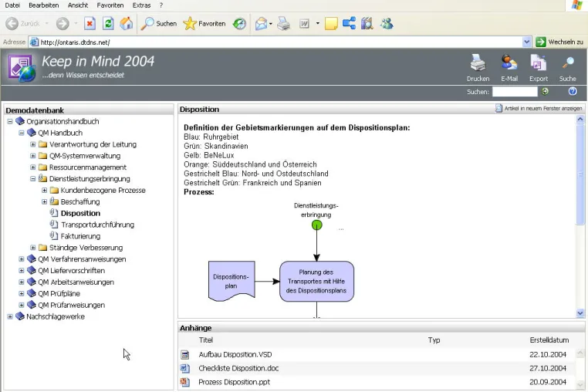Open attachment Prozess Disposition.ppt
Image resolution: width=588 pixels, height=392 pixels.
pos(234,382)
